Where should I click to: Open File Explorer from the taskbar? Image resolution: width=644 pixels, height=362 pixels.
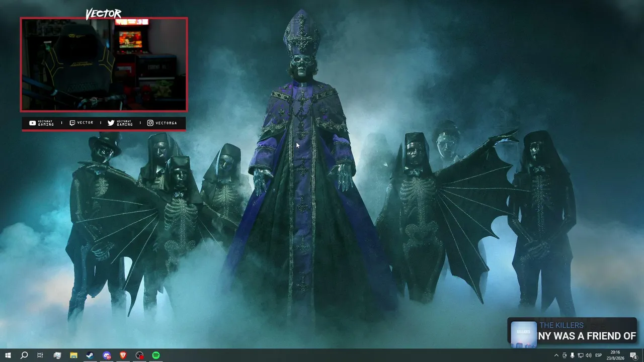point(73,355)
